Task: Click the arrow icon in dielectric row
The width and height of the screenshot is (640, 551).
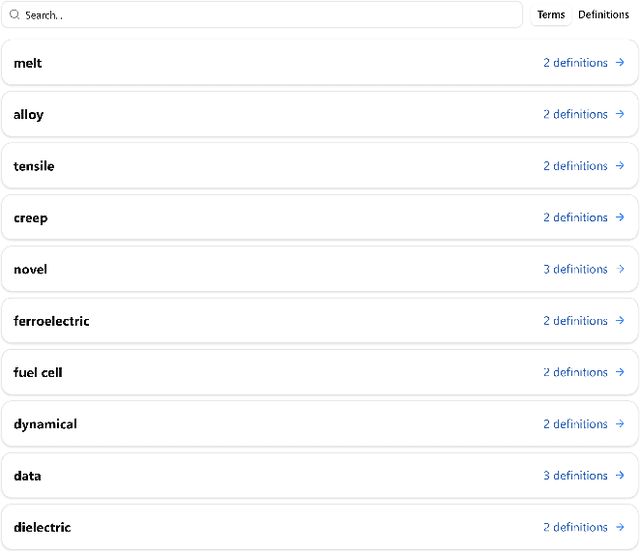Action: [620, 527]
